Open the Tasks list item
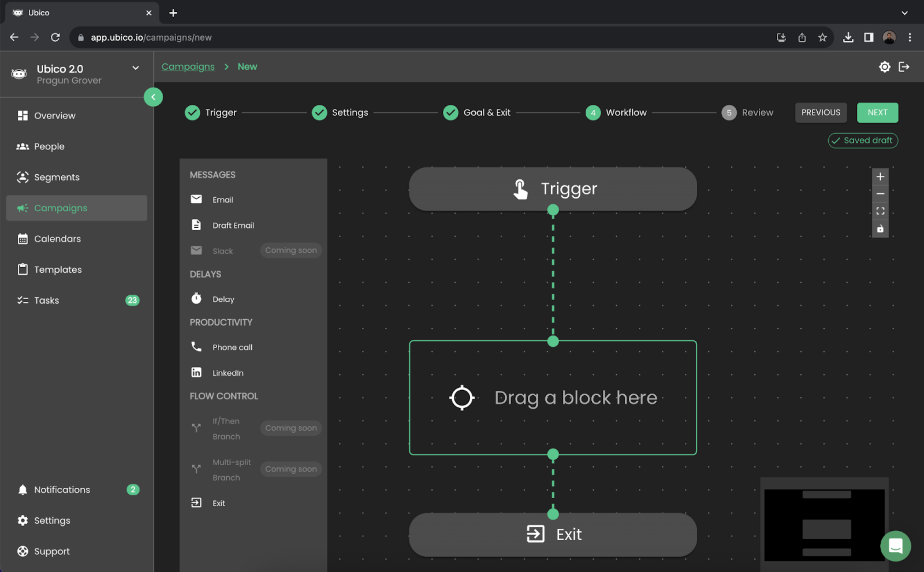This screenshot has height=572, width=924. 77,300
